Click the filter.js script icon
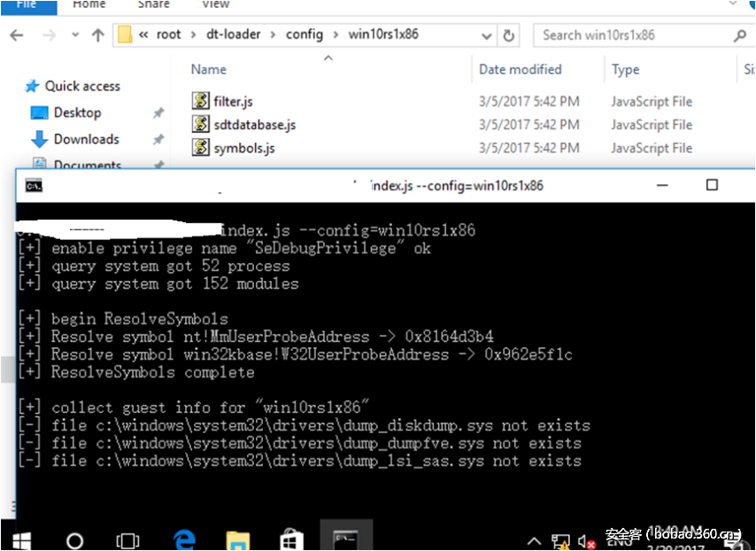The image size is (756, 551). point(201,101)
